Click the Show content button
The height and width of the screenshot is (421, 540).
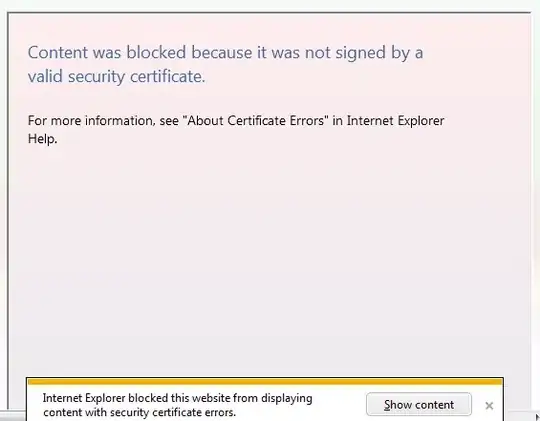pyautogui.click(x=419, y=404)
